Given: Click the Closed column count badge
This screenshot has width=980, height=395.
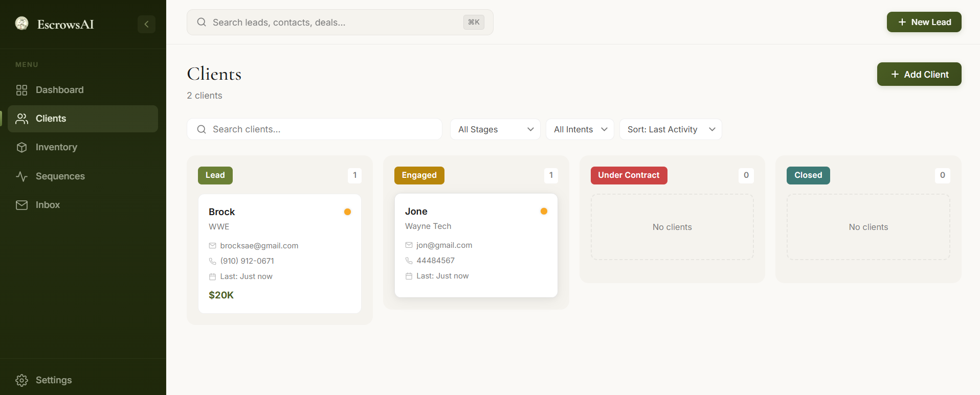Looking at the screenshot, I should [x=943, y=175].
